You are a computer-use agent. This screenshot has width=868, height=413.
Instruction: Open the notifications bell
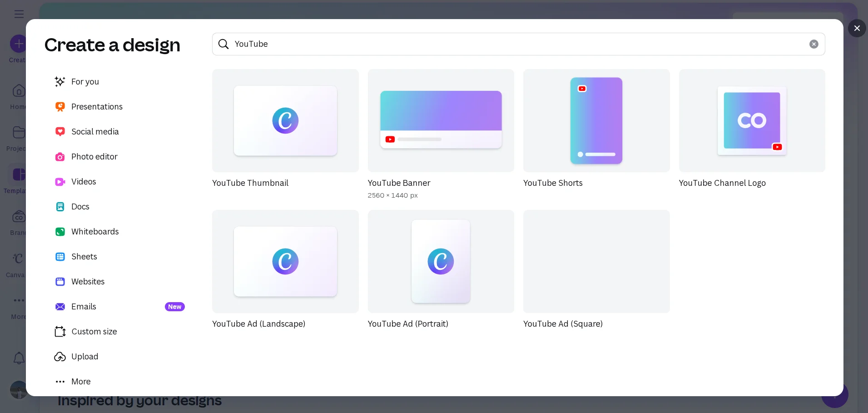click(x=18, y=358)
